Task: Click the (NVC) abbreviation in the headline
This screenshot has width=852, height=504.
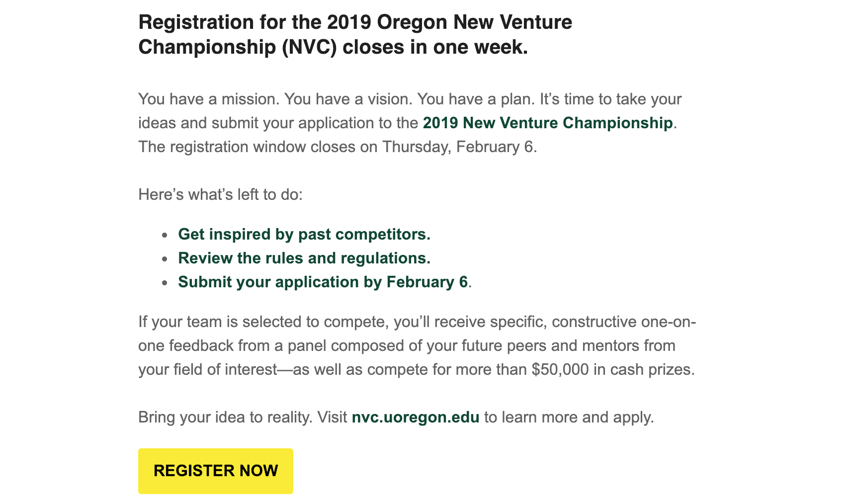Action: click(x=309, y=47)
